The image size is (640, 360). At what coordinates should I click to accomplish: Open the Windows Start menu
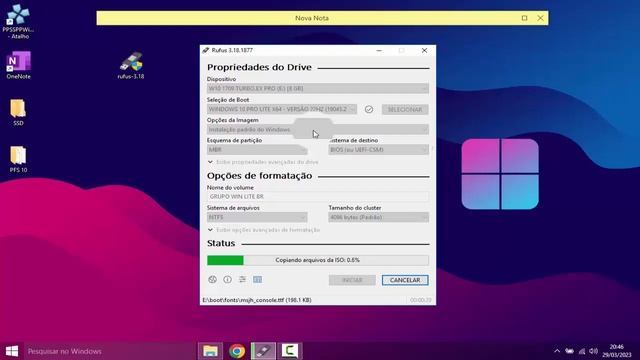[12, 351]
